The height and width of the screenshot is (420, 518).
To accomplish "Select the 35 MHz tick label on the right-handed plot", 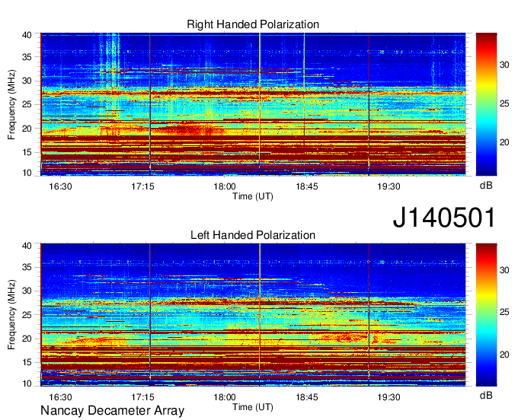I will 27,57.
